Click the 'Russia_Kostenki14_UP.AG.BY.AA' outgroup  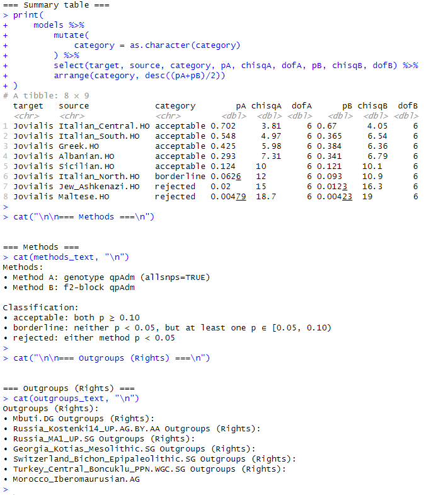[x=86, y=429]
